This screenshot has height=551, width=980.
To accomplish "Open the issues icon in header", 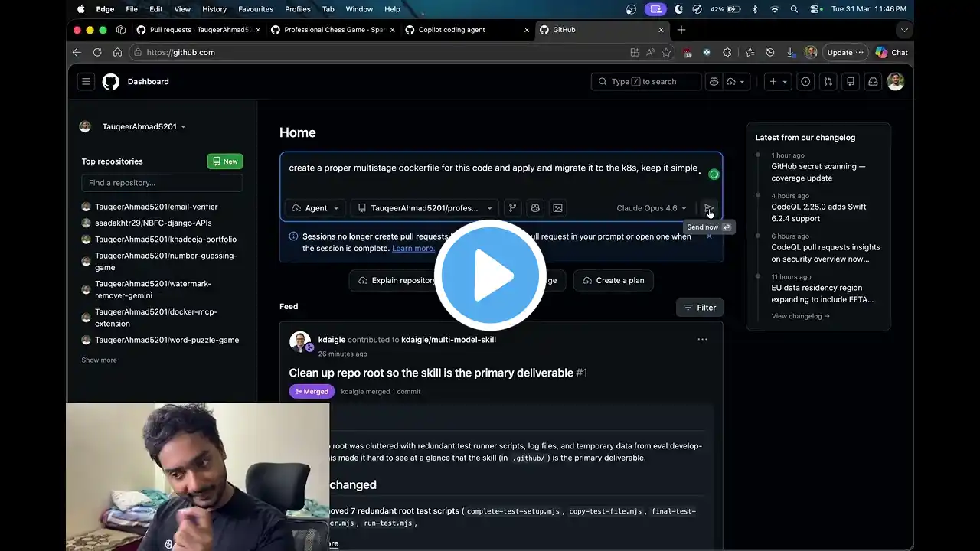I will pyautogui.click(x=805, y=81).
